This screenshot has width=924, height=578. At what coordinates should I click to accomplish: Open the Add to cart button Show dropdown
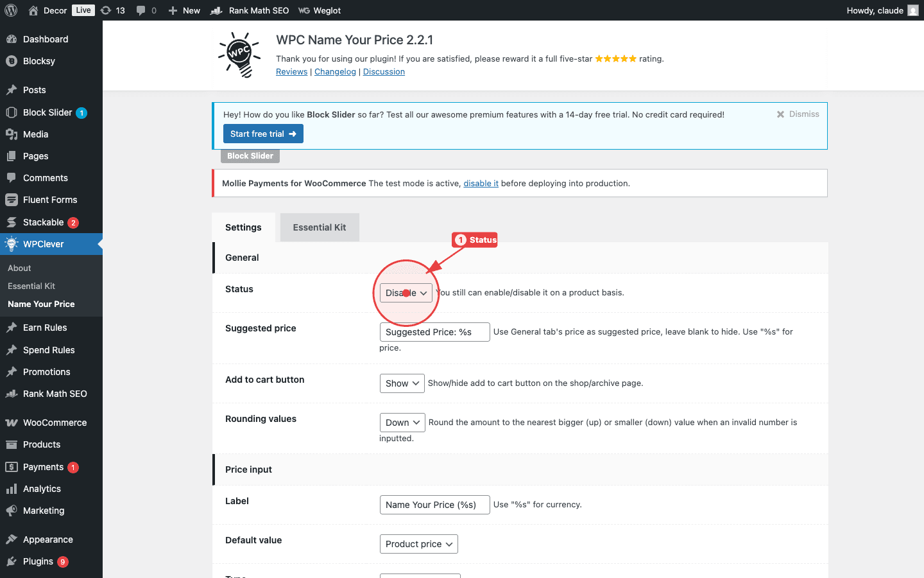click(402, 383)
